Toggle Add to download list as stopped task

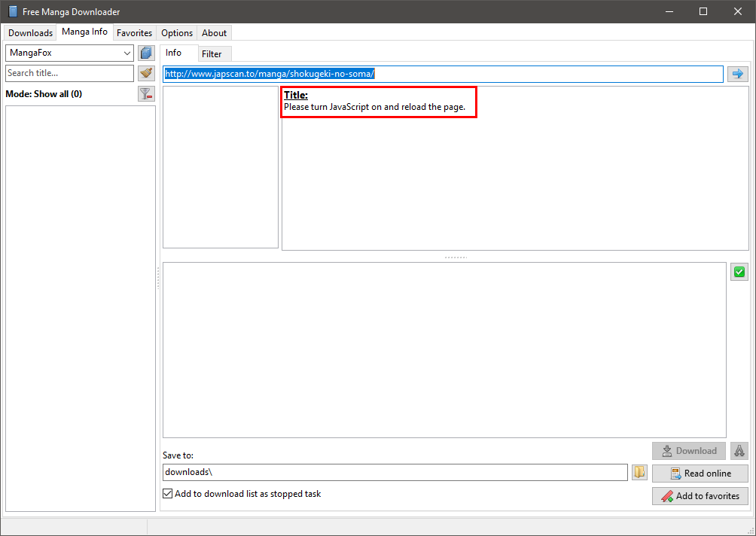tap(168, 494)
